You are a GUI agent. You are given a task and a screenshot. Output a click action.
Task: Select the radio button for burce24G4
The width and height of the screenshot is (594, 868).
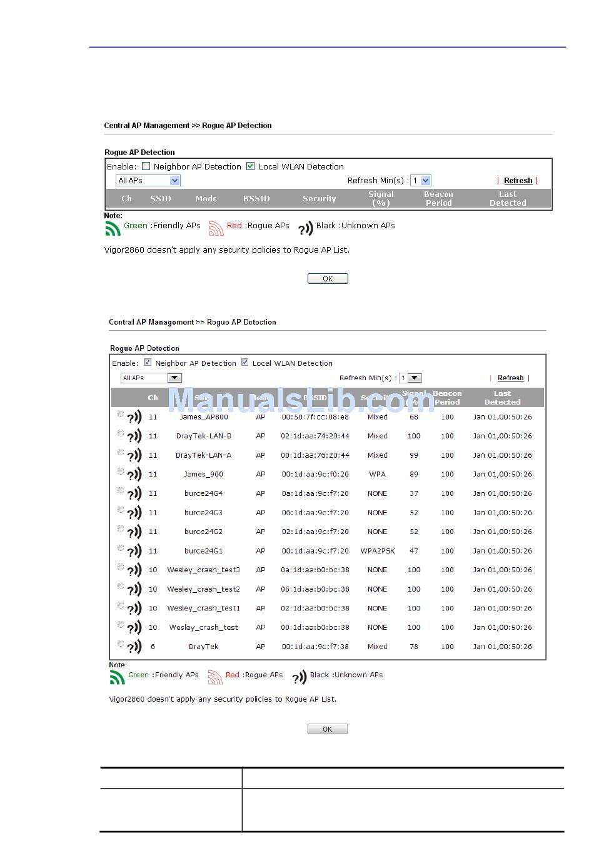121,490
